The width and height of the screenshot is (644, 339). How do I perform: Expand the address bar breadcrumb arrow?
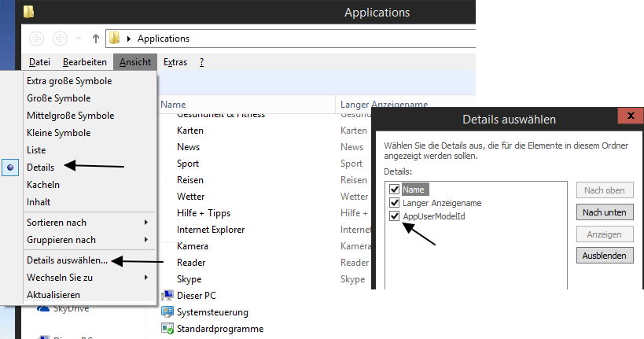pyautogui.click(x=128, y=39)
